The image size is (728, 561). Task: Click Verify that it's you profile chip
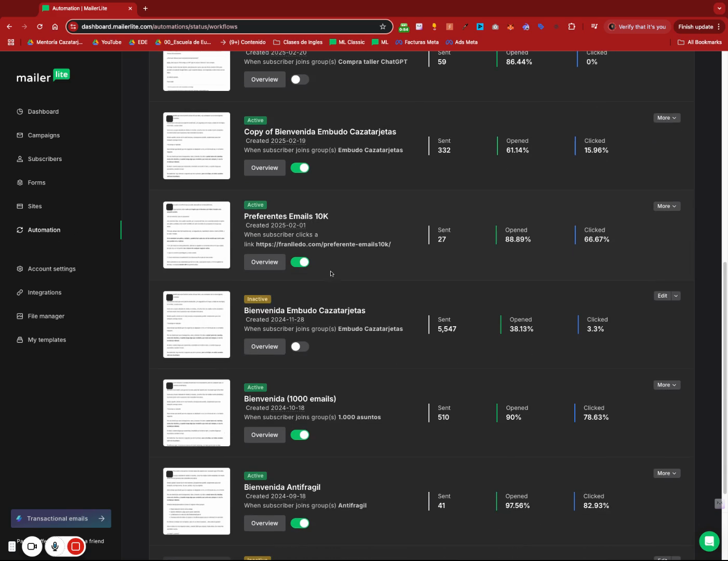pyautogui.click(x=637, y=26)
